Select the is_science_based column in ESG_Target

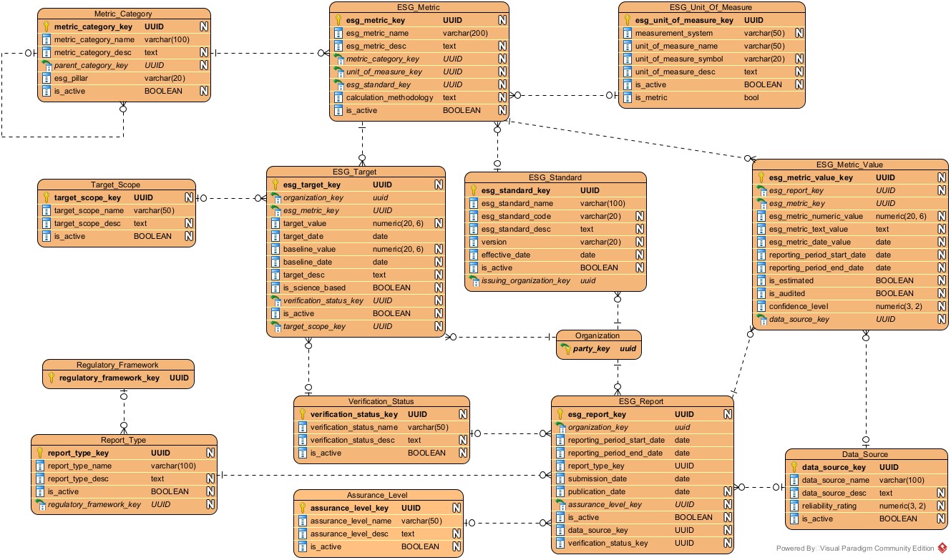[314, 288]
